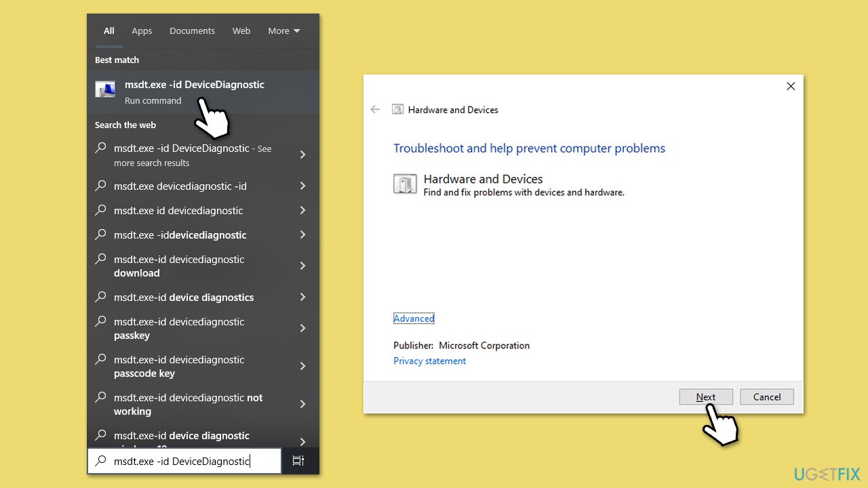Select the Web search tab
Viewport: 868px width, 488px height.
(241, 31)
